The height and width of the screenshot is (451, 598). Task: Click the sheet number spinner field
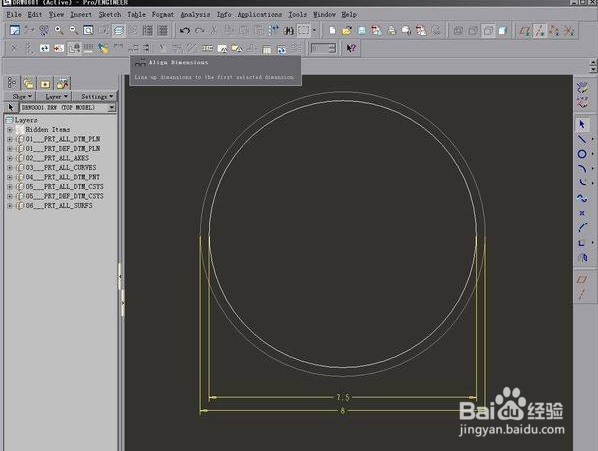tap(323, 48)
